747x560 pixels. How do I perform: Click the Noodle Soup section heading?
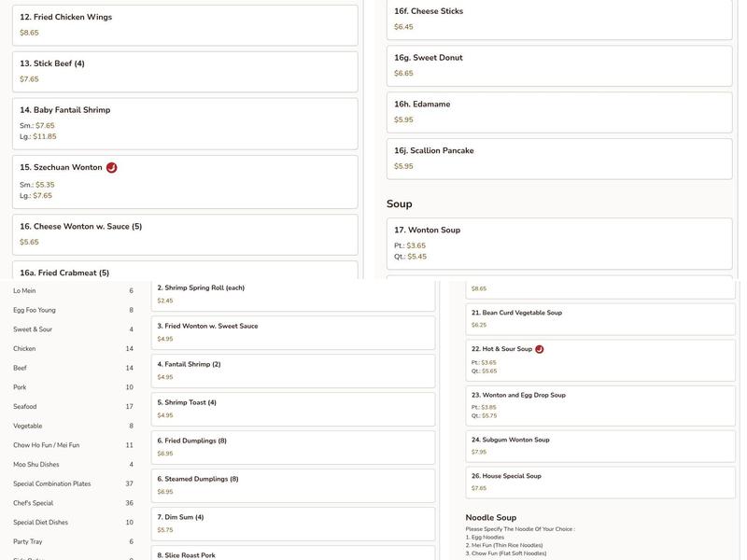tap(491, 518)
